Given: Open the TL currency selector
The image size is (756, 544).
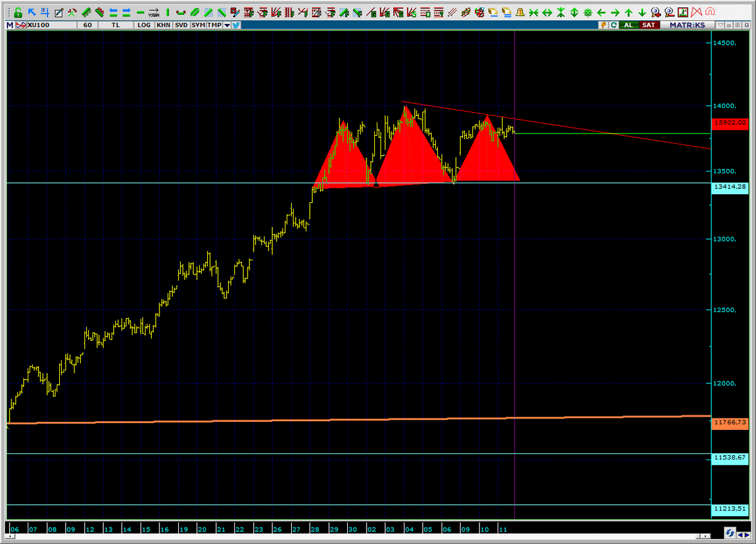Looking at the screenshot, I should click(116, 25).
